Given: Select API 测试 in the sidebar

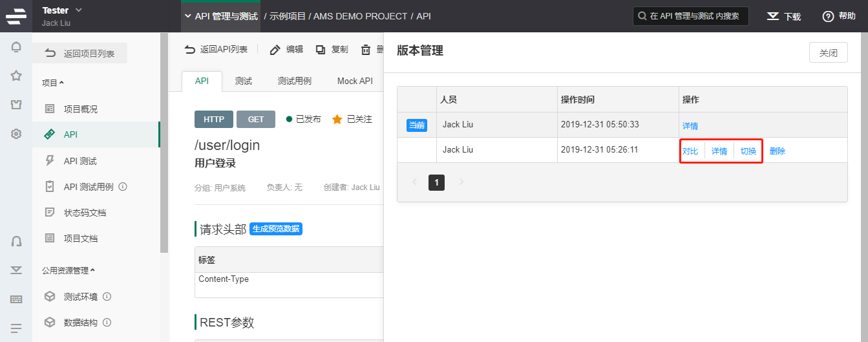Looking at the screenshot, I should pyautogui.click(x=80, y=161).
